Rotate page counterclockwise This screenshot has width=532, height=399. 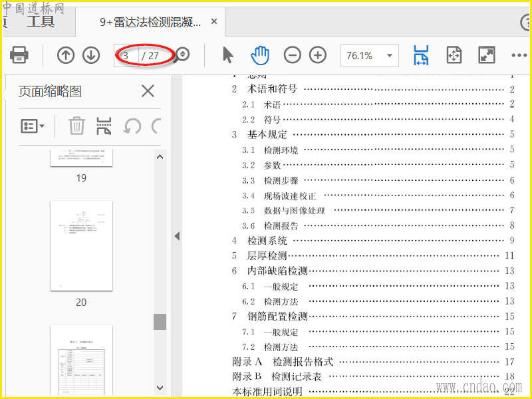132,126
